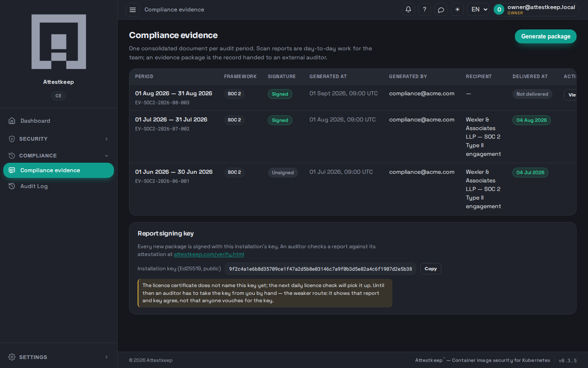Click the Dashboard home icon
This screenshot has width=588, height=368.
click(12, 121)
